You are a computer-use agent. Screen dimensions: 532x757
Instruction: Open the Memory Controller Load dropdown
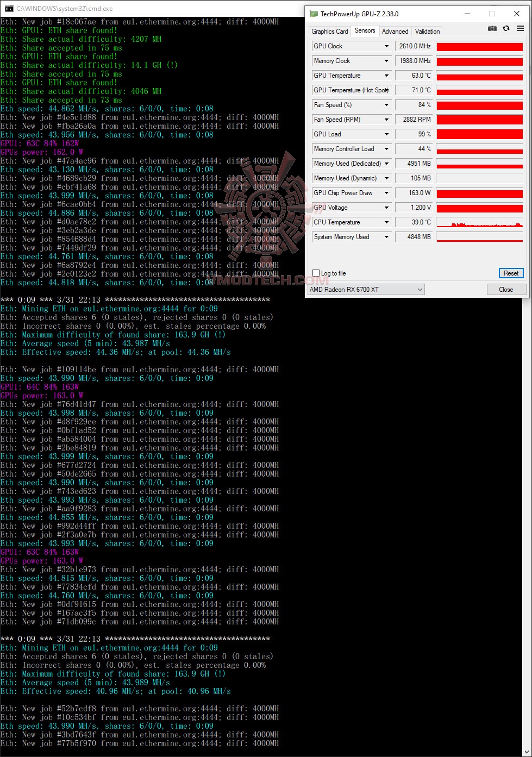(386, 149)
